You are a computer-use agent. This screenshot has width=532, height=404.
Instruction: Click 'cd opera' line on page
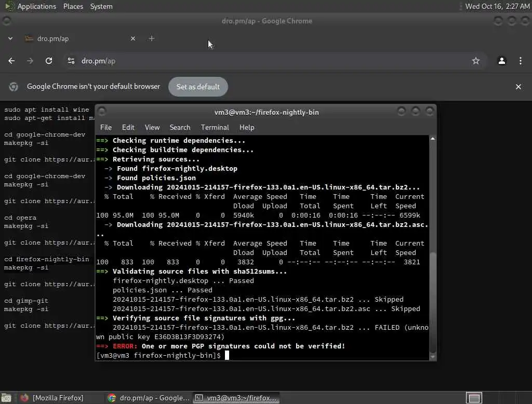point(20,218)
